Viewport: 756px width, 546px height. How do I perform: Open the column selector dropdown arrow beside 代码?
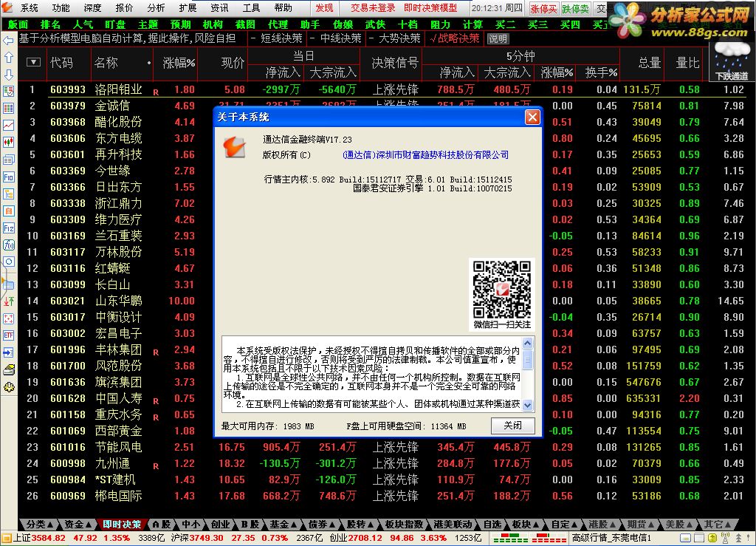coord(33,62)
